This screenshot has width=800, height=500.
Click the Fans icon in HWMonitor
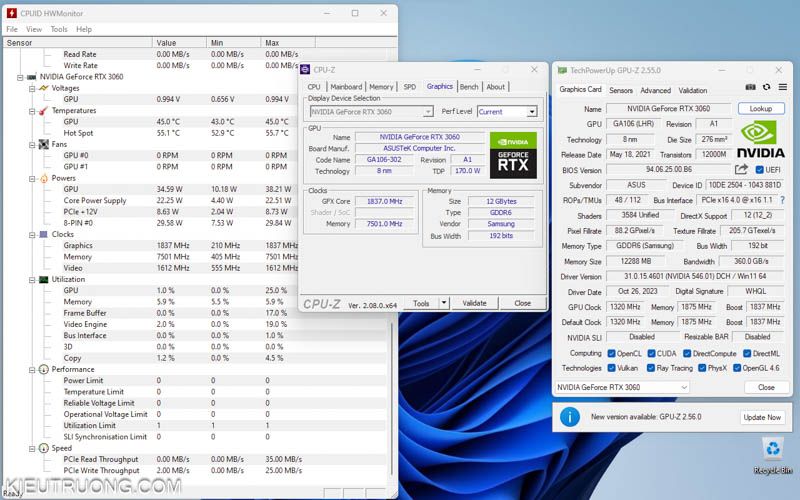tap(44, 144)
